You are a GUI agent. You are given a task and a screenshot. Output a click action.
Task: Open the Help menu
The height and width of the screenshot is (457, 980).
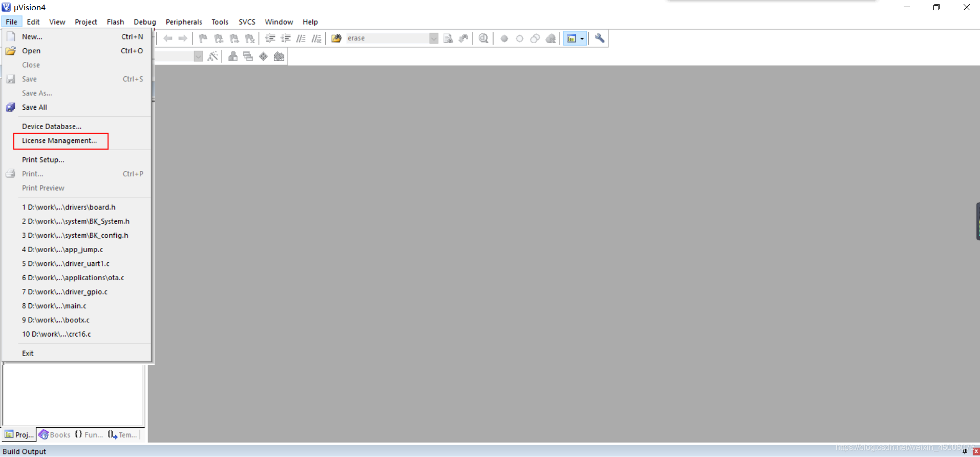[310, 22]
